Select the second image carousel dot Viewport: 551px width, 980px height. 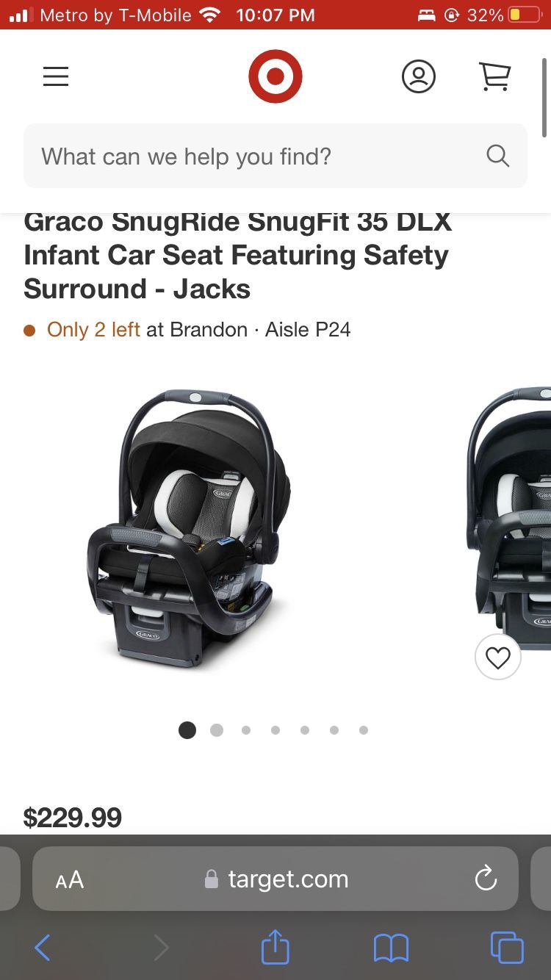tap(217, 730)
